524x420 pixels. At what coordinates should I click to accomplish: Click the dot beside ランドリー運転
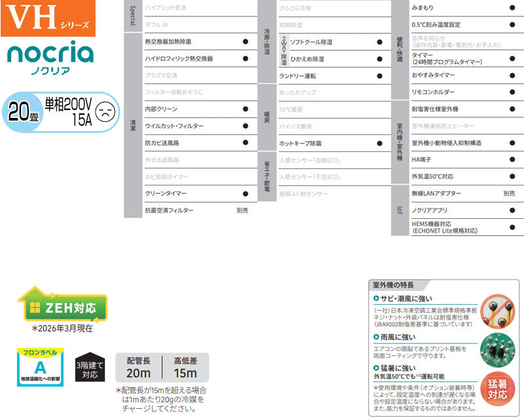tap(379, 76)
